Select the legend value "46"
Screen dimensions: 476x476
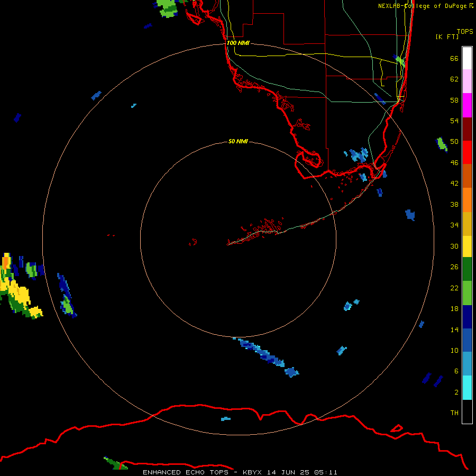click(454, 163)
